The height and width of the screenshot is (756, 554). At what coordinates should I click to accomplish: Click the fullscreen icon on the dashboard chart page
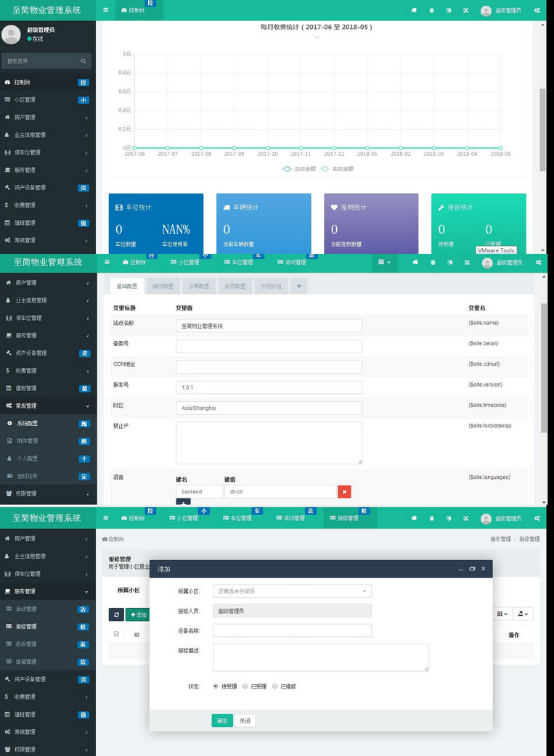(465, 10)
